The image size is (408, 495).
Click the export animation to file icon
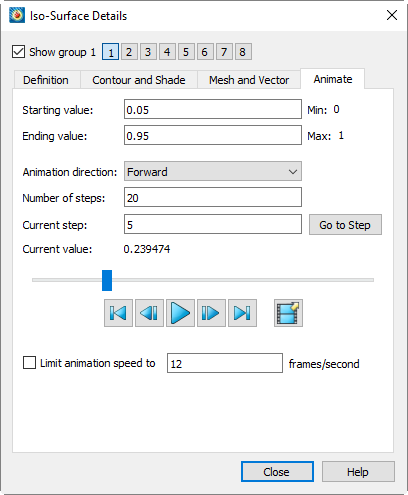pyautogui.click(x=288, y=313)
